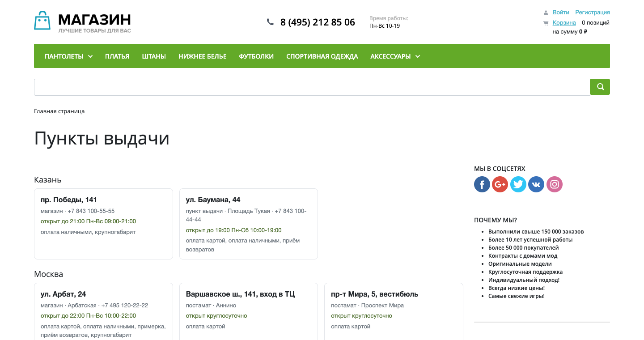Open the Штаны menu item
Screen dimensions: 644x340
(x=154, y=56)
